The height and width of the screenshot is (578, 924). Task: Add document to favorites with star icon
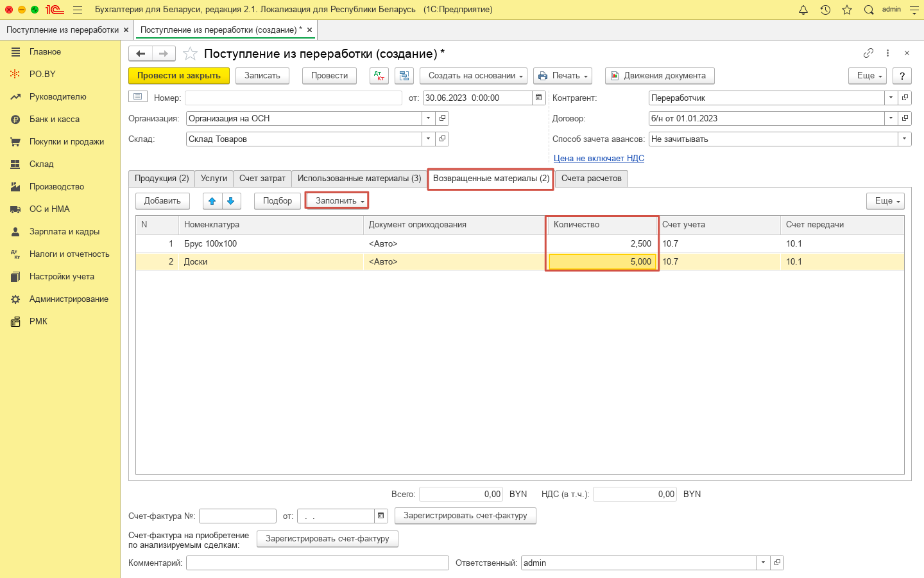(190, 53)
